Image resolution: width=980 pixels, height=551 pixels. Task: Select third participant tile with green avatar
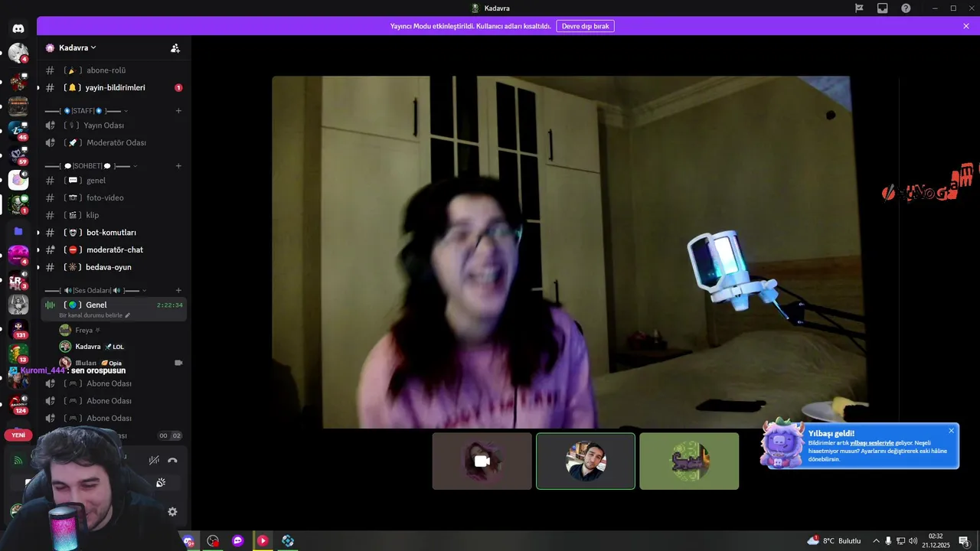pos(689,461)
